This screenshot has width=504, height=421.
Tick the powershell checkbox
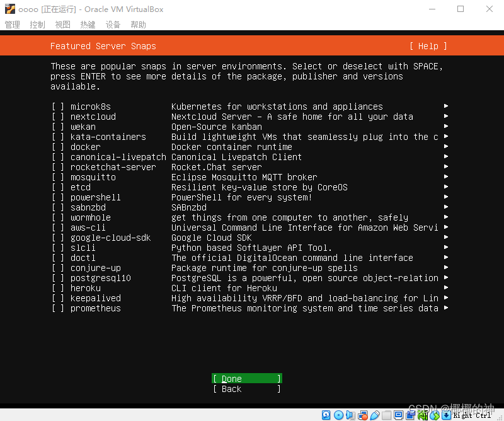pos(58,197)
